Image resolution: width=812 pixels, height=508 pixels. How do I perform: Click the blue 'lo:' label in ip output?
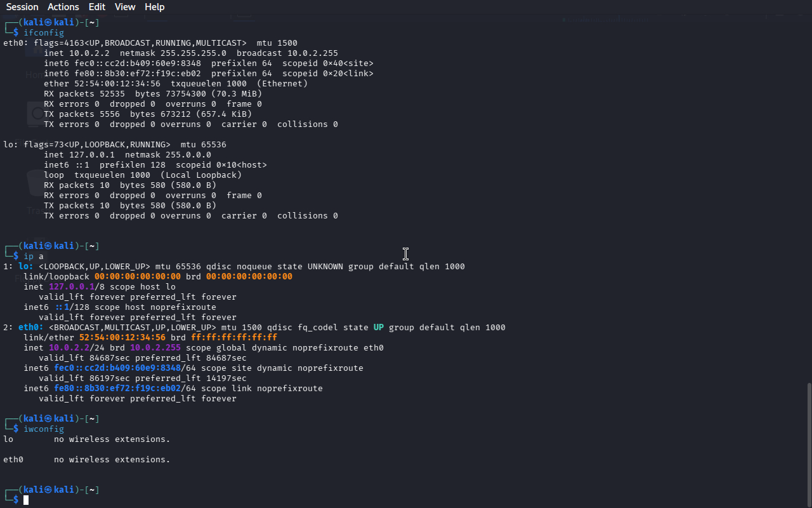click(26, 267)
